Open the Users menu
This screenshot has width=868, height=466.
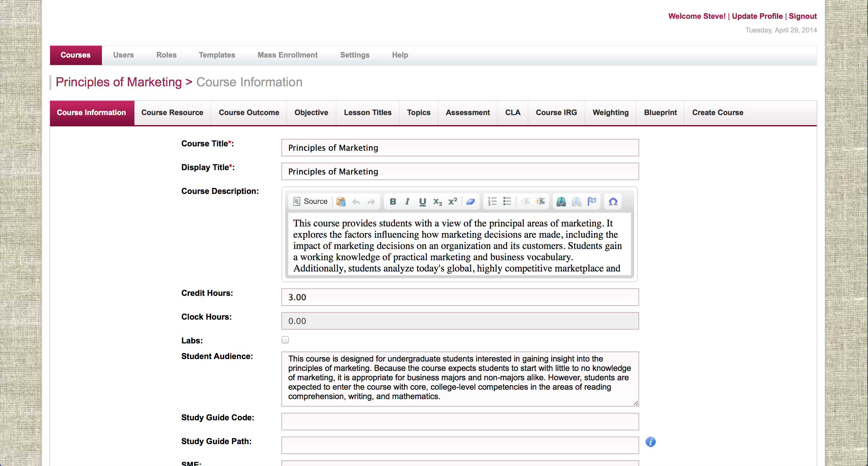click(x=123, y=55)
